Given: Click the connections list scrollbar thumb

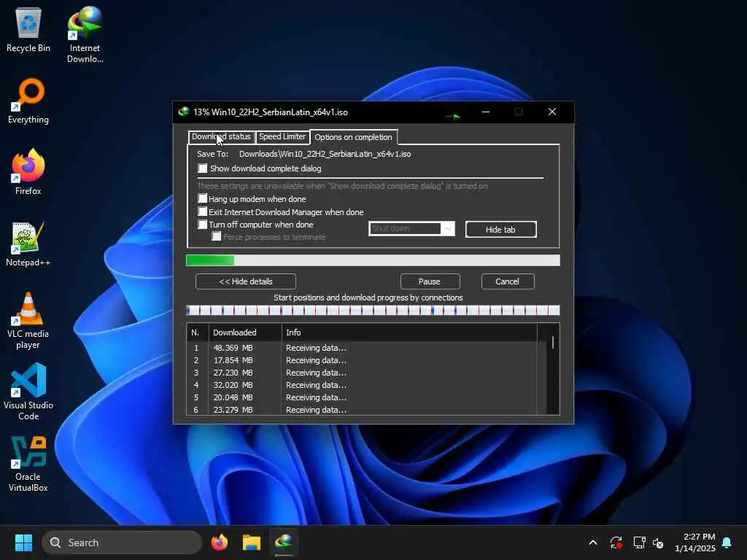Looking at the screenshot, I should (x=553, y=343).
